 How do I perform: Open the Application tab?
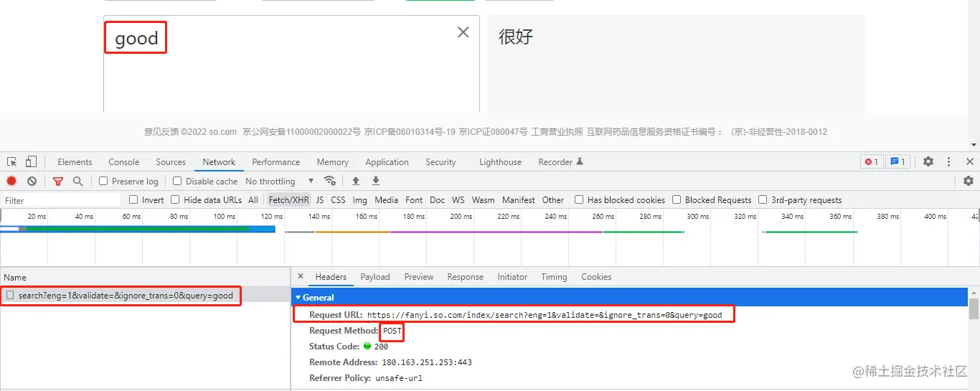387,162
